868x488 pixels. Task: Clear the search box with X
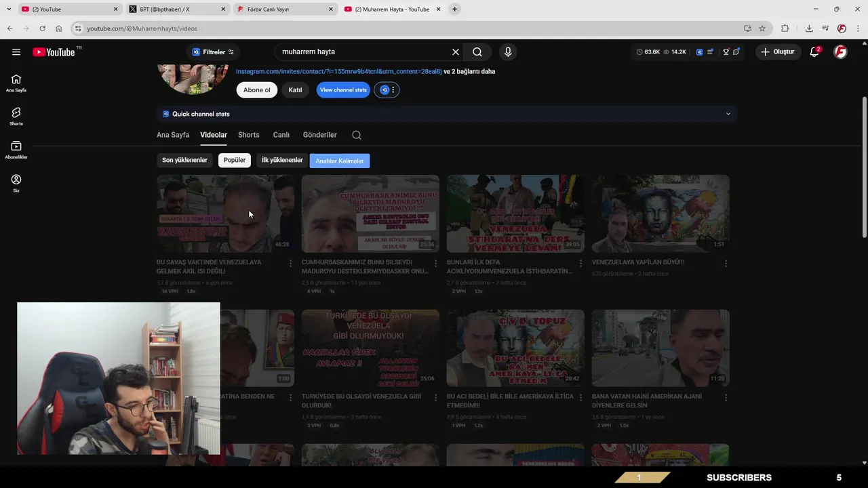(456, 52)
